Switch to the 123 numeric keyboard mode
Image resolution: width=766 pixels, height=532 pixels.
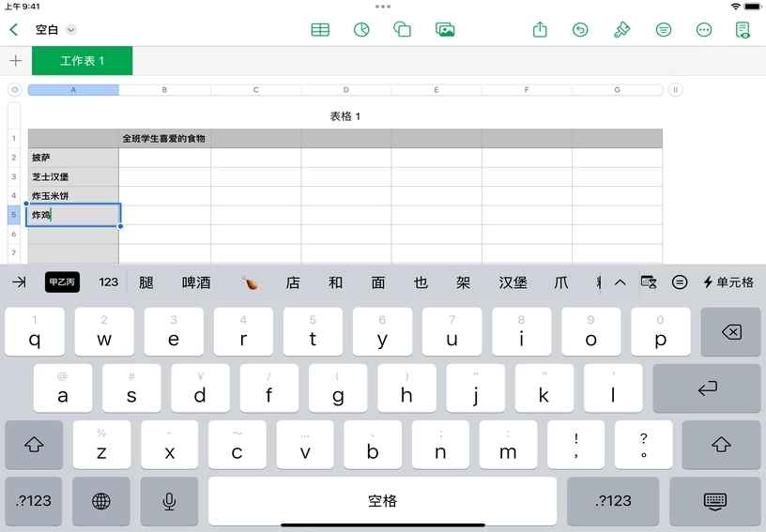click(109, 282)
